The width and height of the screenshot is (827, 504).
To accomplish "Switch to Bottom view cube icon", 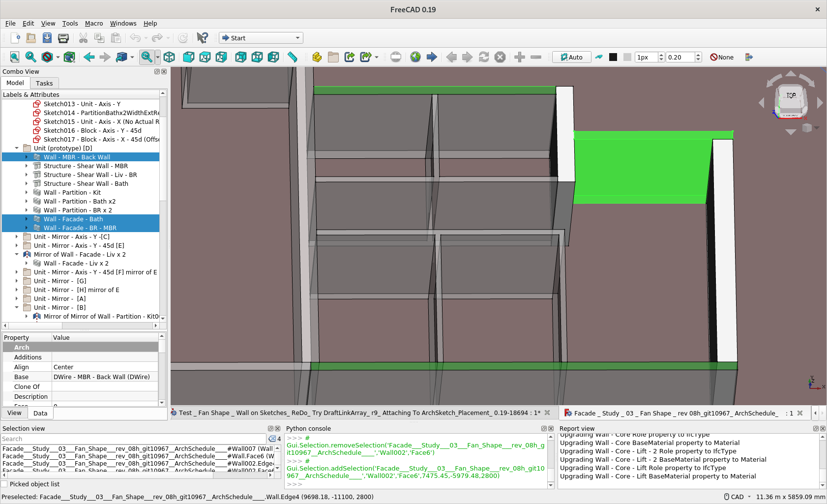I will tap(257, 57).
